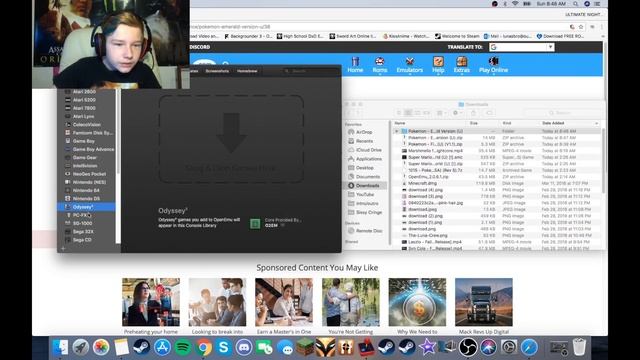Viewport: 640px width, 360px height.
Task: Click the Game Gear console icon
Action: coord(68,158)
